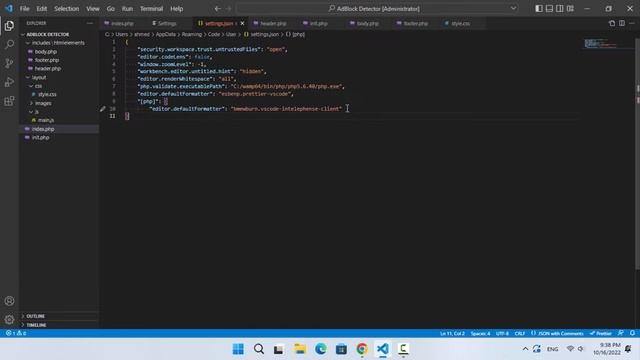Open Windows taskbar search

pos(259,349)
